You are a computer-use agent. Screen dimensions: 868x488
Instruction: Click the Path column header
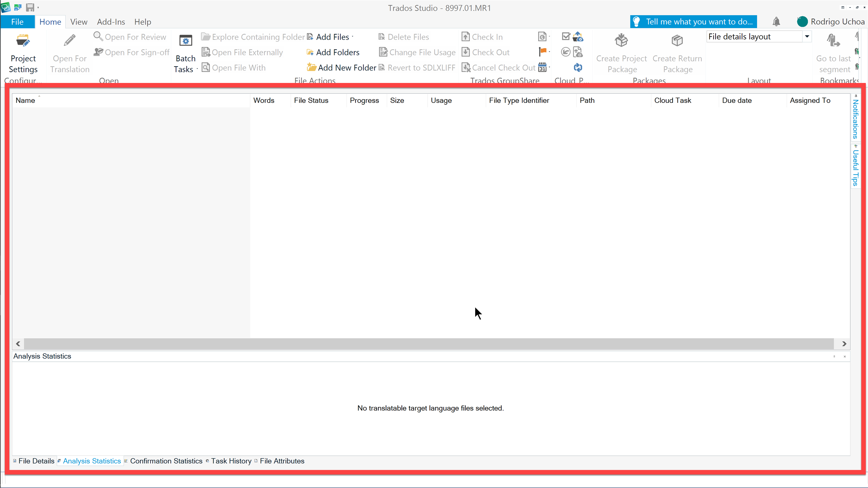tap(614, 100)
